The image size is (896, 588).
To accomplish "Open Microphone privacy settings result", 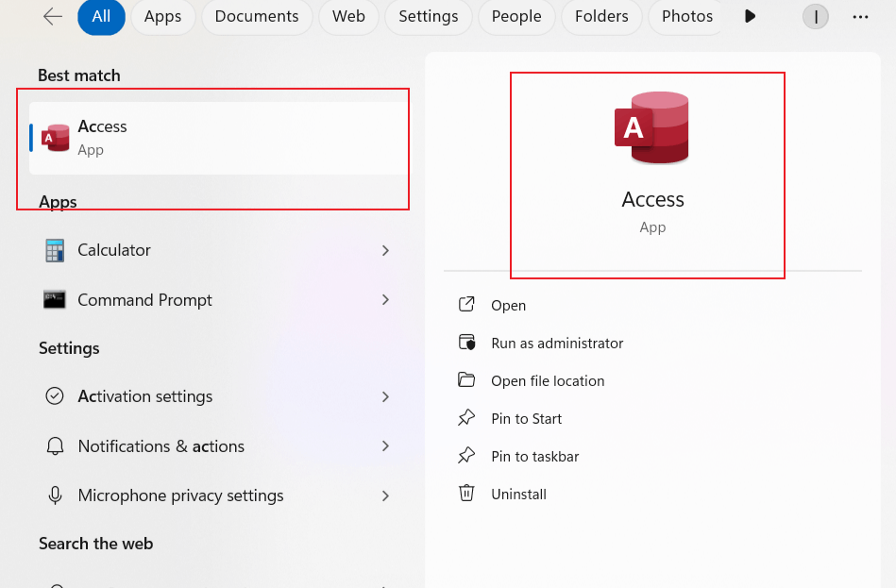I will point(219,496).
